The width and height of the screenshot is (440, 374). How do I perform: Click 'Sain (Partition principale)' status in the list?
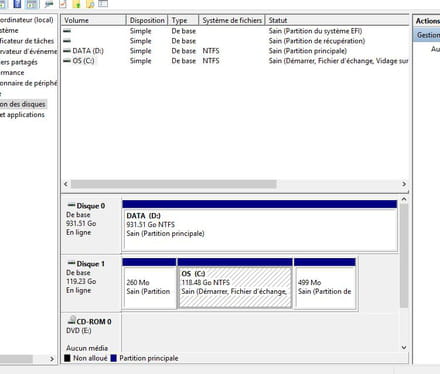click(308, 51)
